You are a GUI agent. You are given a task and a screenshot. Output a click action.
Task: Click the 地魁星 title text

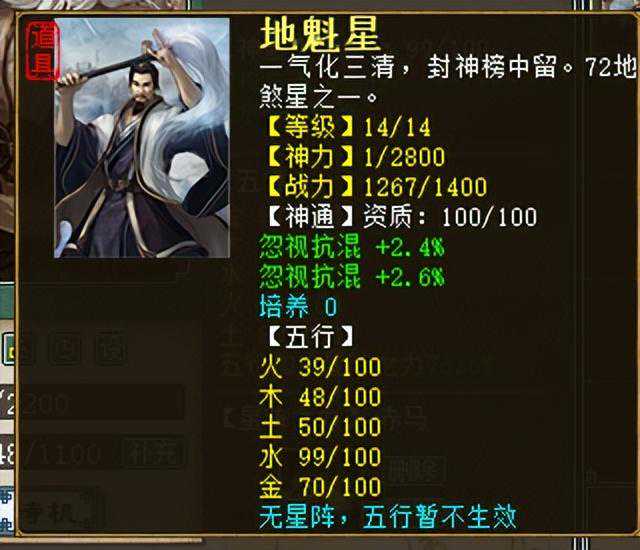pos(320,35)
